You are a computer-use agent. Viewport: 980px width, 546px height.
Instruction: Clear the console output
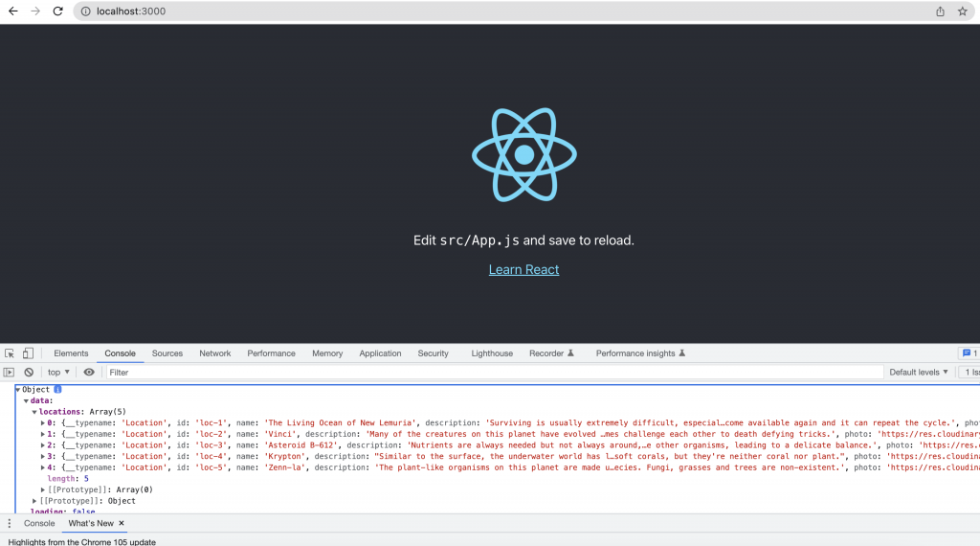point(29,372)
